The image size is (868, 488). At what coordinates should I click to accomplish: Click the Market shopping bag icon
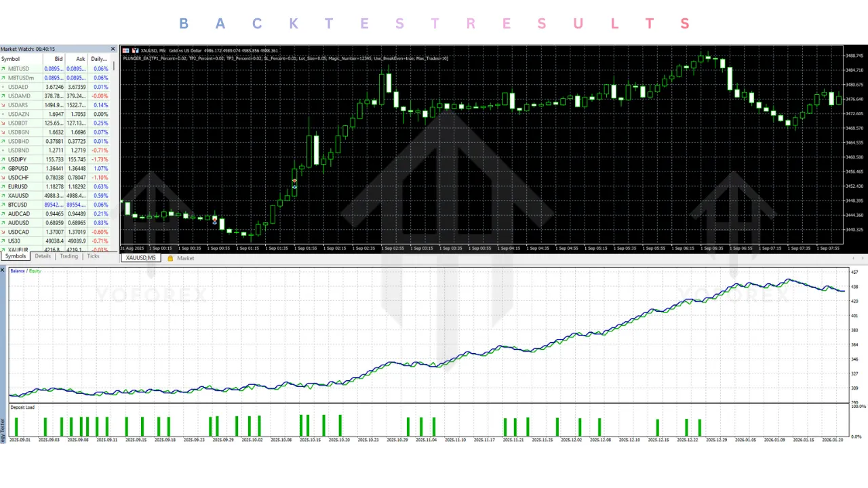click(x=170, y=258)
